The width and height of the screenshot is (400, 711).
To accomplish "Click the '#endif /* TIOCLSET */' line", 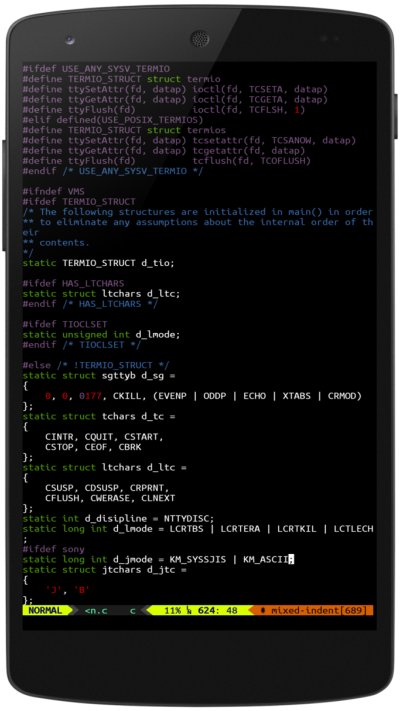I will [x=82, y=345].
